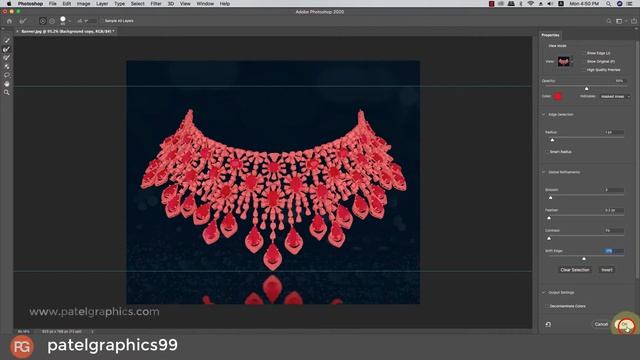Close the Banner.jpg document tab
640x360 pixels.
click(17, 31)
